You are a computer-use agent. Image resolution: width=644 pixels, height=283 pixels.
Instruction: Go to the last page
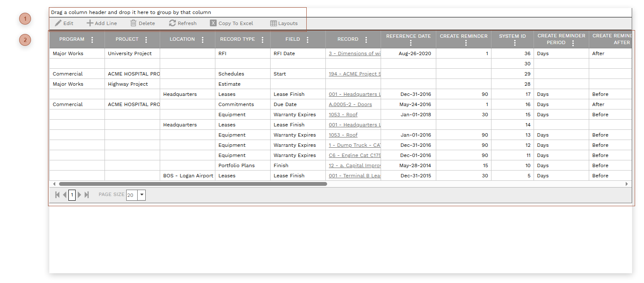[87, 195]
